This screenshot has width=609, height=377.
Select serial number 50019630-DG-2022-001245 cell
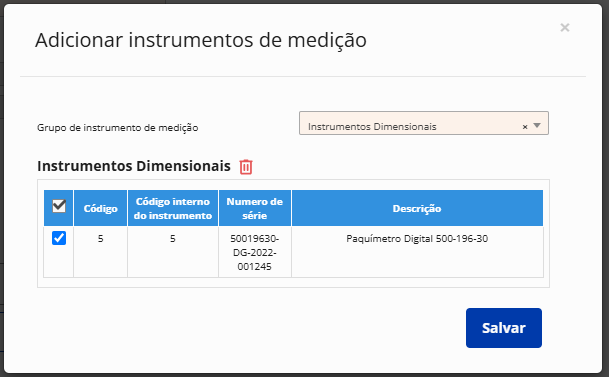click(x=255, y=252)
